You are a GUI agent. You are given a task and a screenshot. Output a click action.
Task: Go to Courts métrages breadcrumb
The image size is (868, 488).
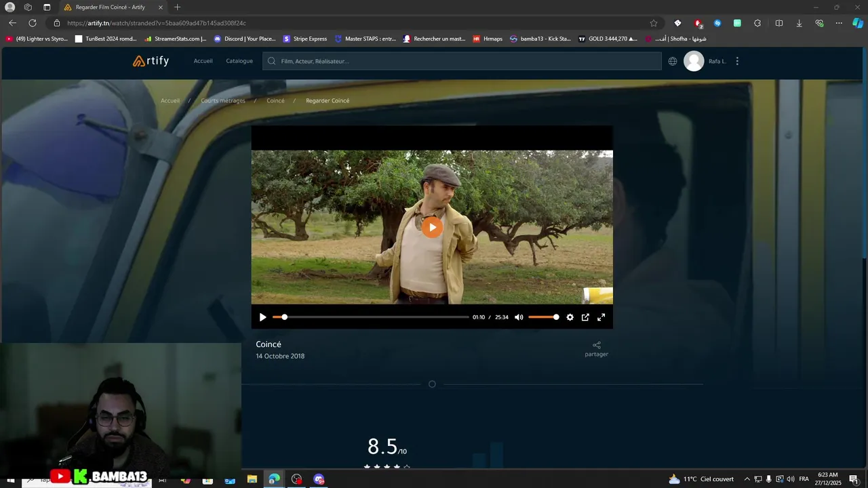(x=223, y=100)
